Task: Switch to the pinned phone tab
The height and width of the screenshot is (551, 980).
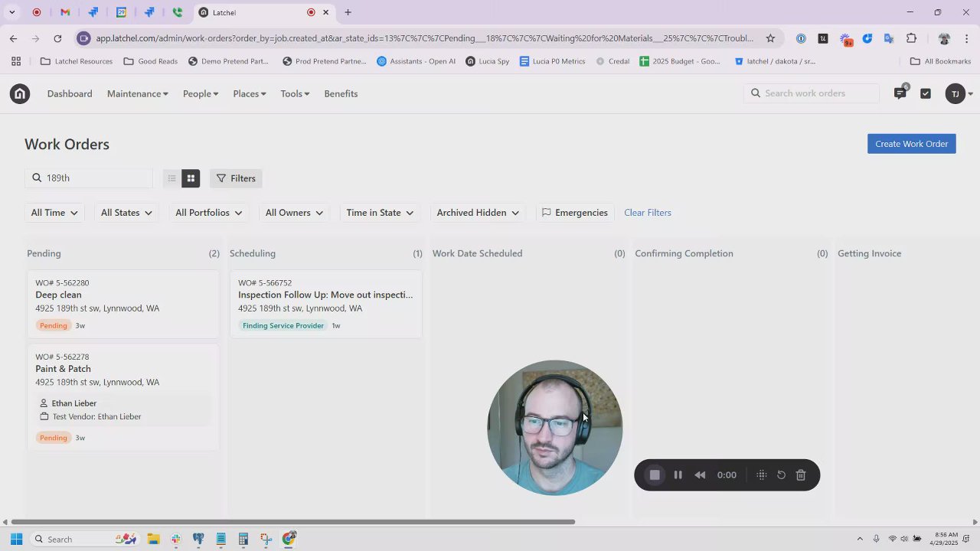Action: click(177, 12)
